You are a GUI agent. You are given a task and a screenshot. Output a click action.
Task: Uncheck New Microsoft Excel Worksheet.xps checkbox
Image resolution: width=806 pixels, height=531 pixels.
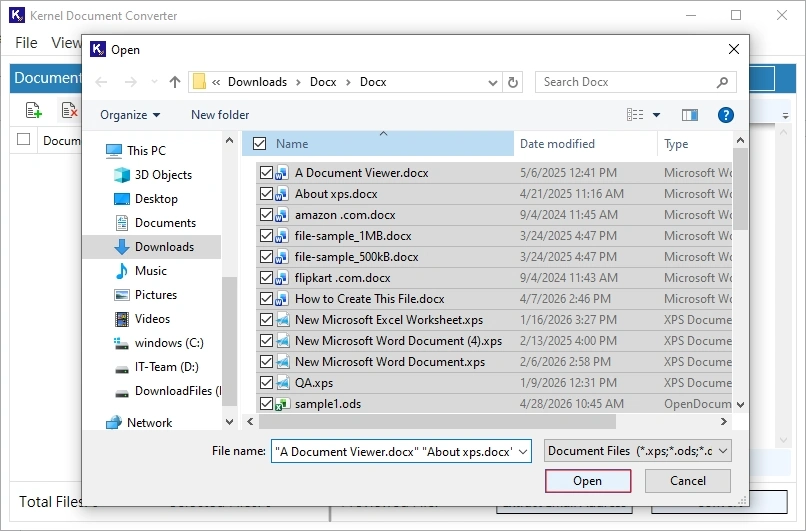tap(266, 320)
